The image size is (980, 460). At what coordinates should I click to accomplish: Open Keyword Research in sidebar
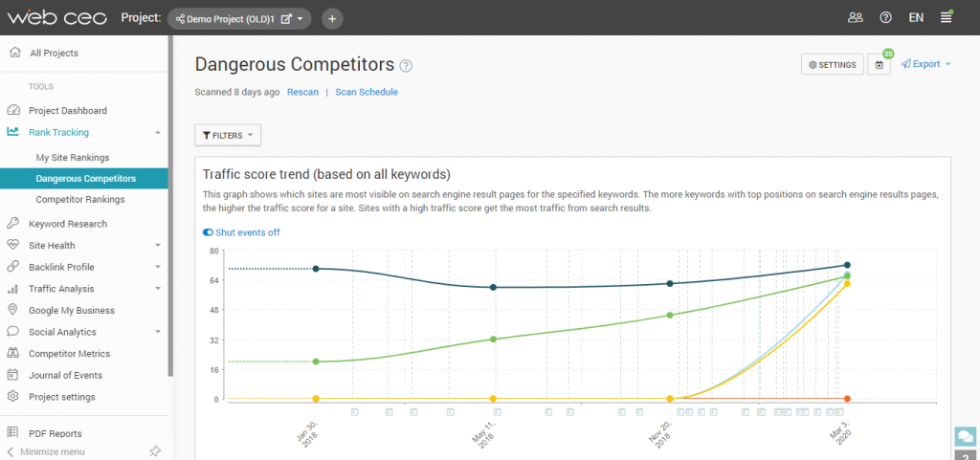click(x=68, y=224)
